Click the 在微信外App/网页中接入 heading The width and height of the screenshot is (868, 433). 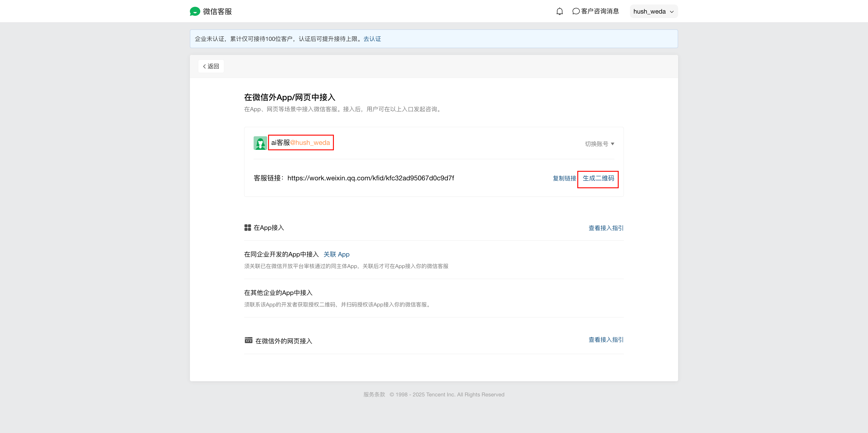[x=289, y=97]
